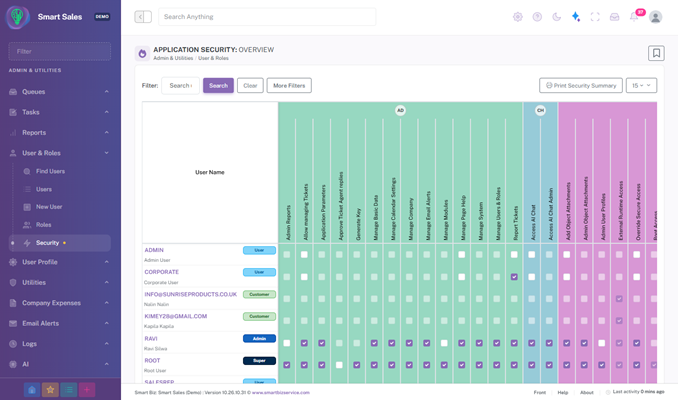Open the ROOT user link
This screenshot has width=678, height=400.
click(x=152, y=361)
